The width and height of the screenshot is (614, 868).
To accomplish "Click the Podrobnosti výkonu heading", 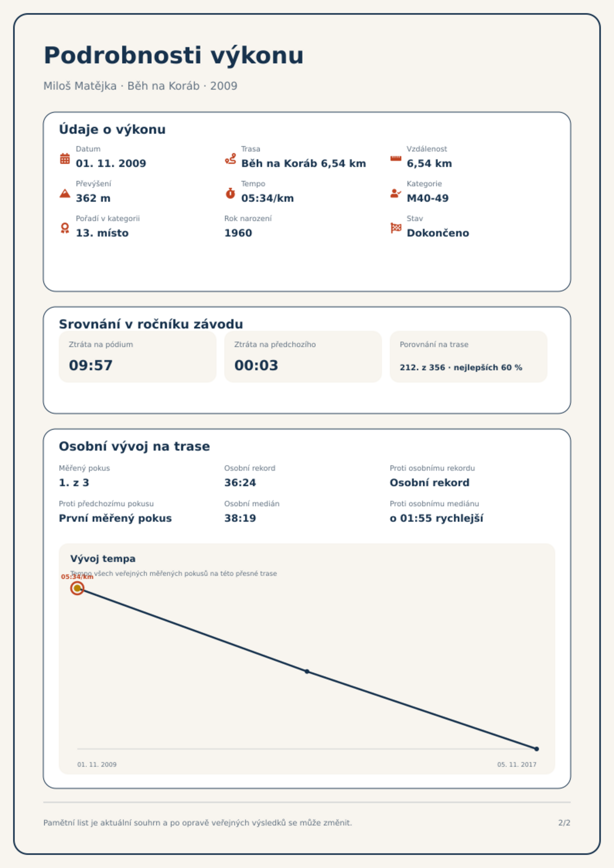I will click(174, 55).
